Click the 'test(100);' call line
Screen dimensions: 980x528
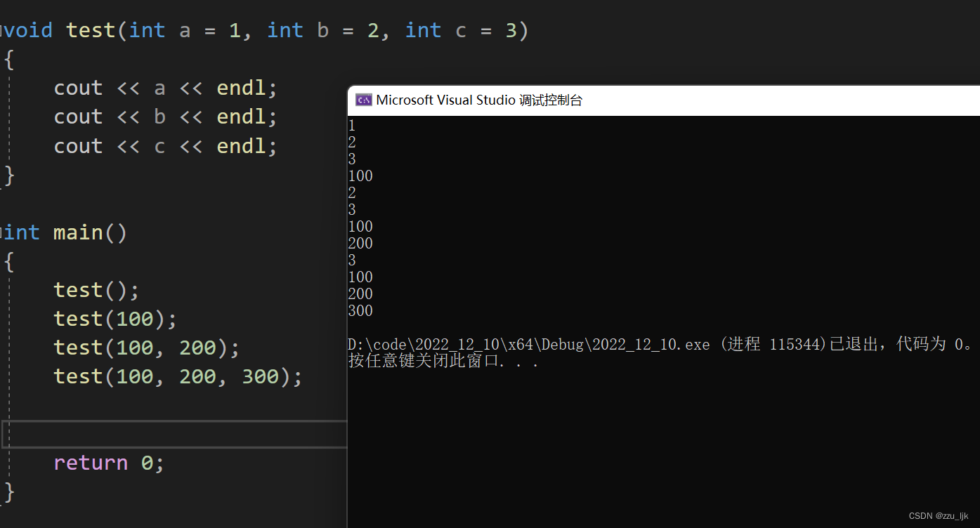115,319
